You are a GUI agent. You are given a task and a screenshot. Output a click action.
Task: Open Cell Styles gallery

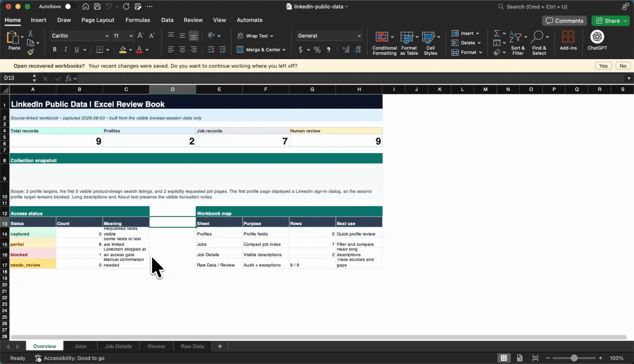[431, 43]
